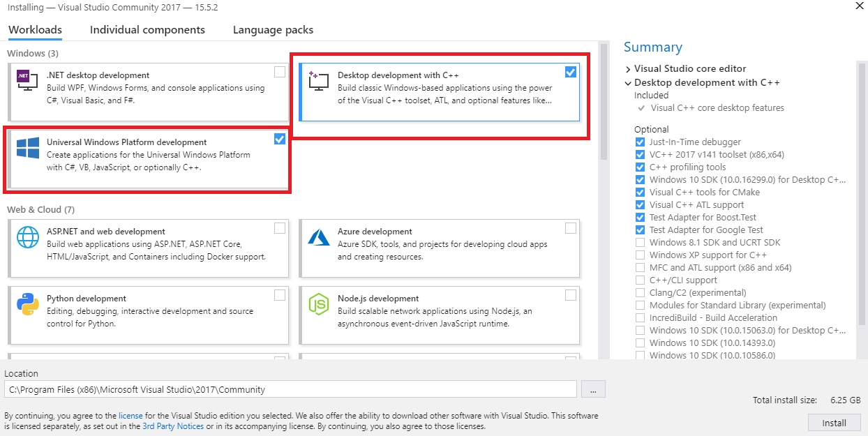This screenshot has width=868, height=436.
Task: Uncheck VC++ 2017 v141 toolset option
Action: 640,154
